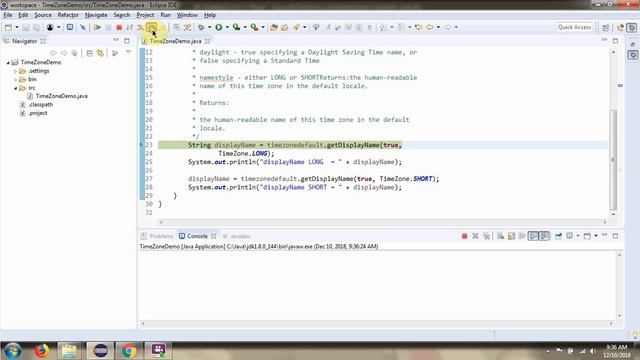Toggle Link with Editor in Navigator
The image size is (640, 360).
tap(100, 53)
